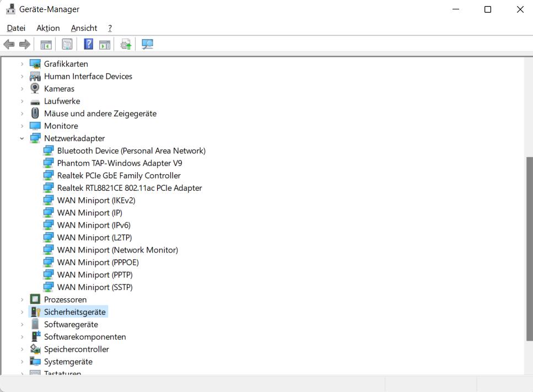Collapse the Netzwerkadapter node
The height and width of the screenshot is (392, 533).
tap(22, 138)
